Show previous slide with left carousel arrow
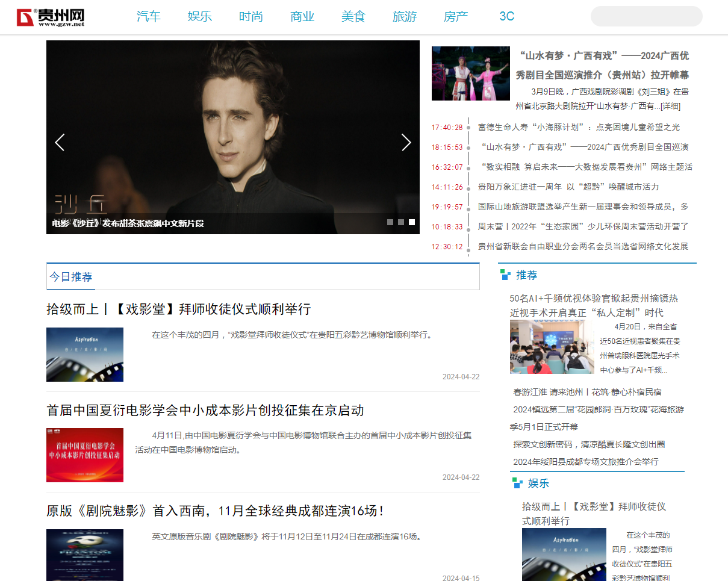728x581 pixels. point(60,142)
